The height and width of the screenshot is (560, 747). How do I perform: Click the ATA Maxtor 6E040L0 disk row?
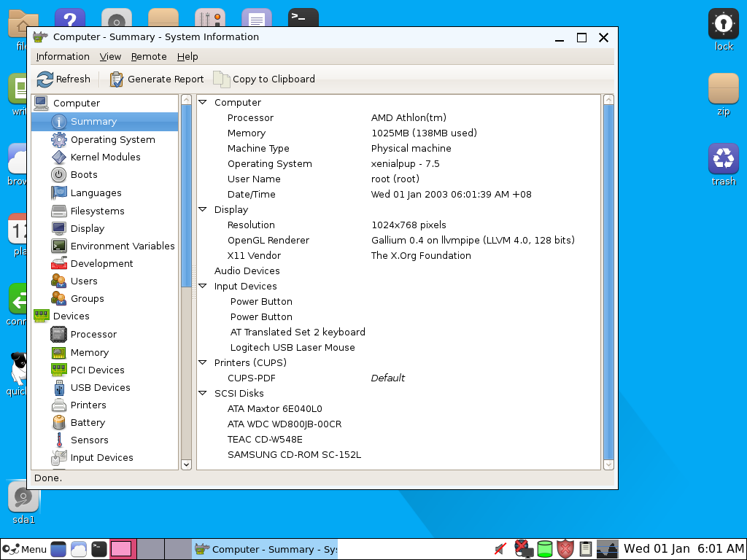tap(399, 408)
